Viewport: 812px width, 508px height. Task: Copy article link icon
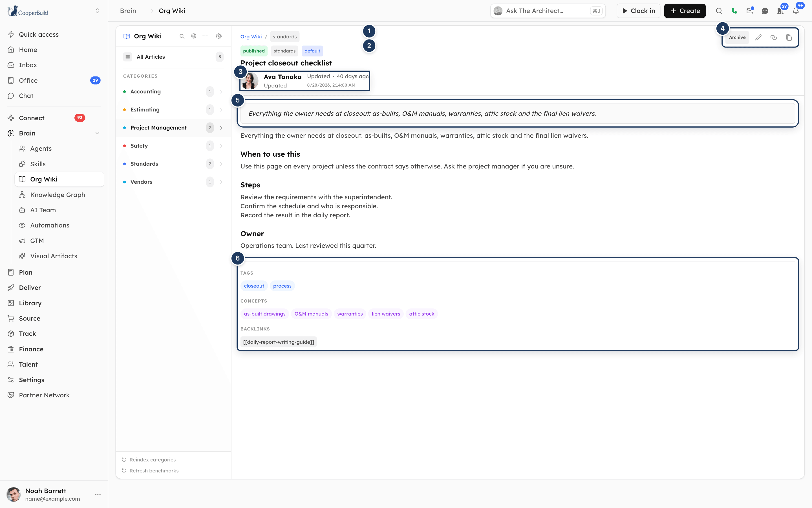pyautogui.click(x=773, y=37)
